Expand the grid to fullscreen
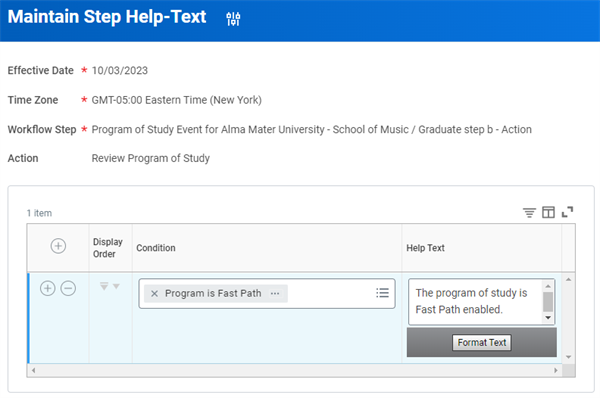The width and height of the screenshot is (600, 398). (x=567, y=212)
